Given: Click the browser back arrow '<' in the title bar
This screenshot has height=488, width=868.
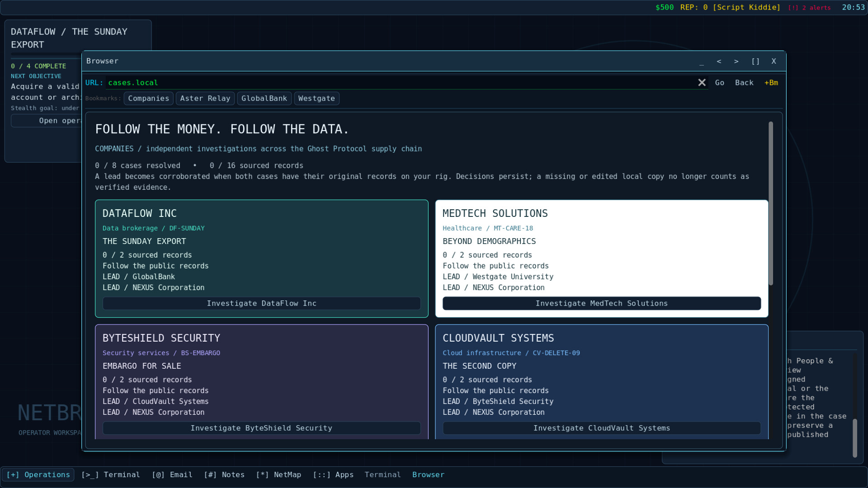Looking at the screenshot, I should click(x=719, y=61).
